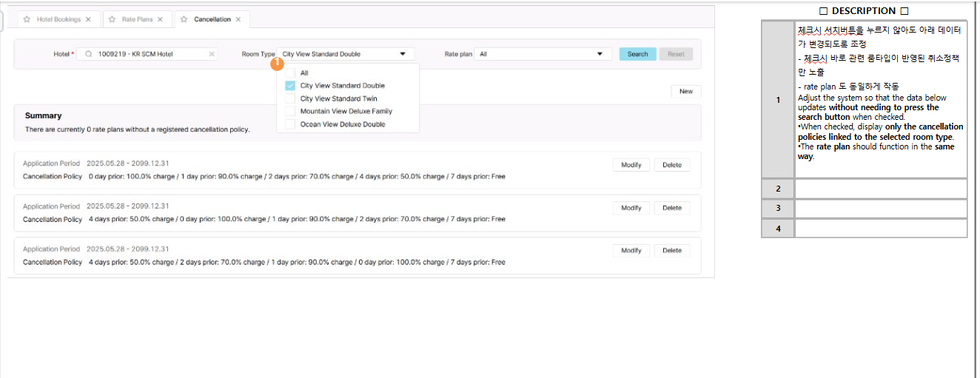
Task: Click the Hotel search input field
Action: click(147, 54)
